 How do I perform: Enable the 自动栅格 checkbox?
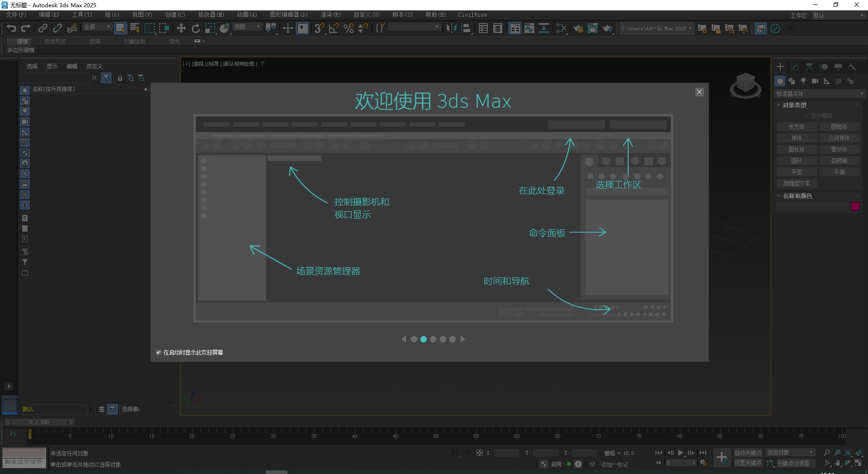[807, 115]
